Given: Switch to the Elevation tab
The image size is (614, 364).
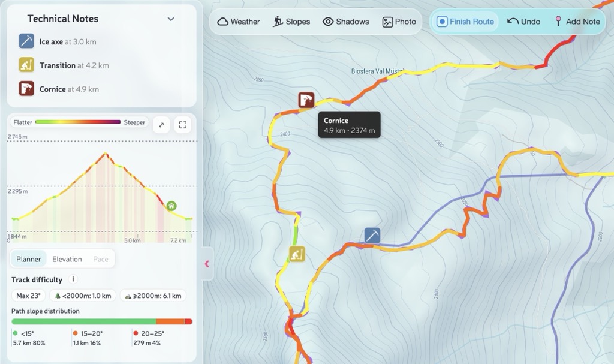Looking at the screenshot, I should coord(67,259).
